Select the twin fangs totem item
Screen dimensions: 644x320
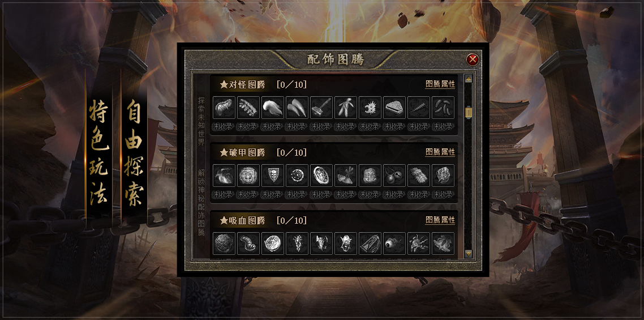[297, 108]
